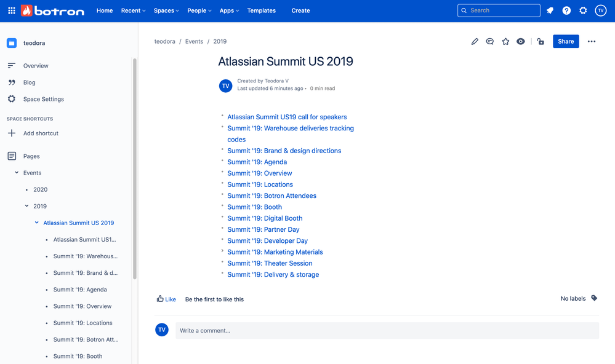The image size is (615, 364).
Task: Open Summit '19: Partner Day link
Action: (263, 229)
